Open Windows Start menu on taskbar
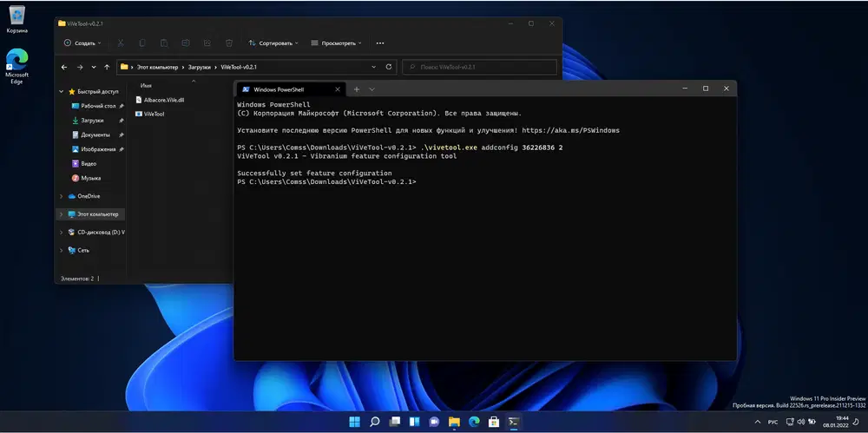The image size is (868, 433). 354,422
